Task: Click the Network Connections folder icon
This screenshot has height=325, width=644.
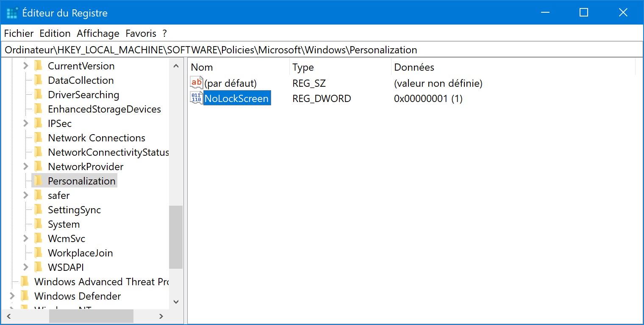Action: tap(38, 138)
